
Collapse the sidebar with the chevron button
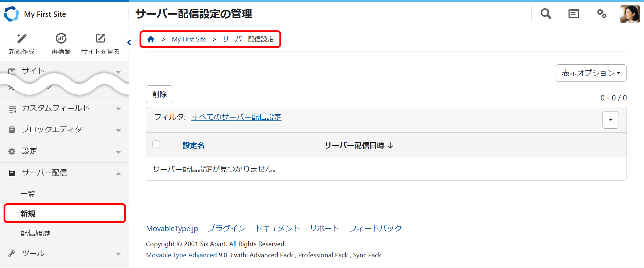(129, 43)
